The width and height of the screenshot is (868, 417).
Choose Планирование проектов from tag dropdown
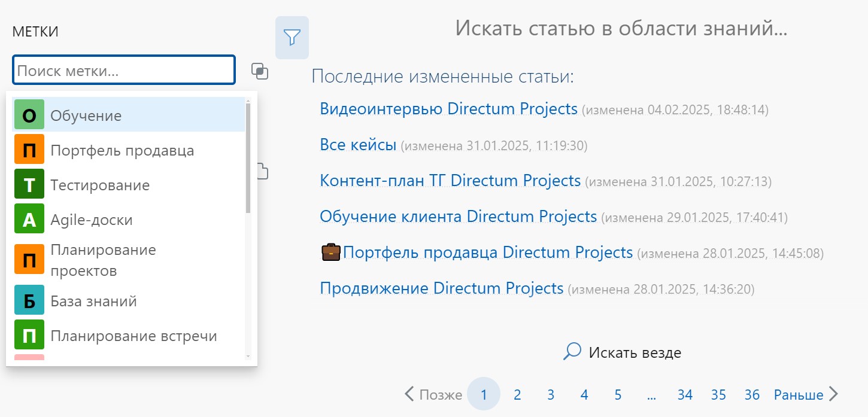(x=103, y=260)
